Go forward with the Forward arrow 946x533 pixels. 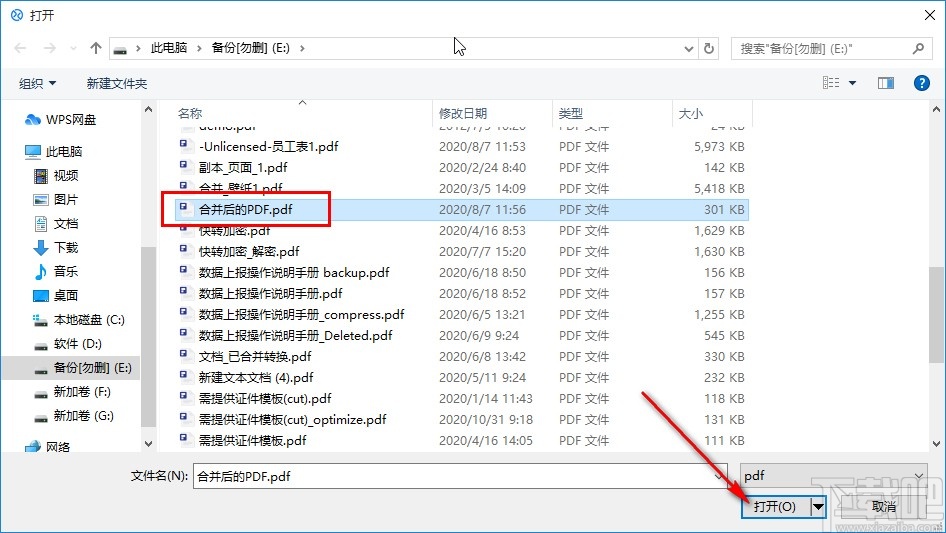[49, 48]
